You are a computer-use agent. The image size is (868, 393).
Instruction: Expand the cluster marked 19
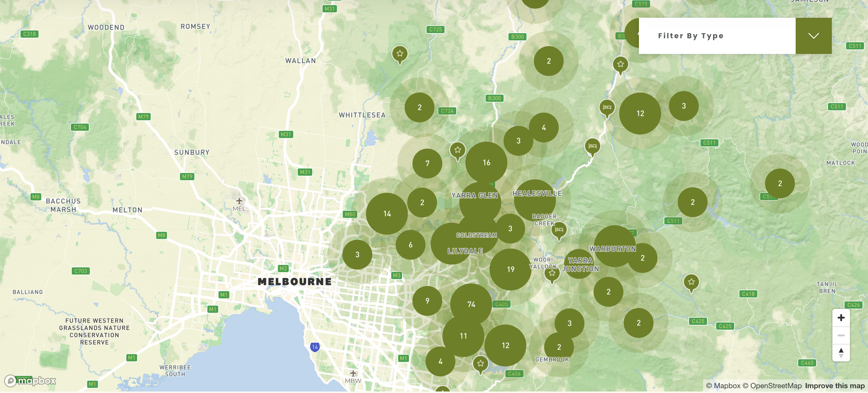pyautogui.click(x=511, y=269)
